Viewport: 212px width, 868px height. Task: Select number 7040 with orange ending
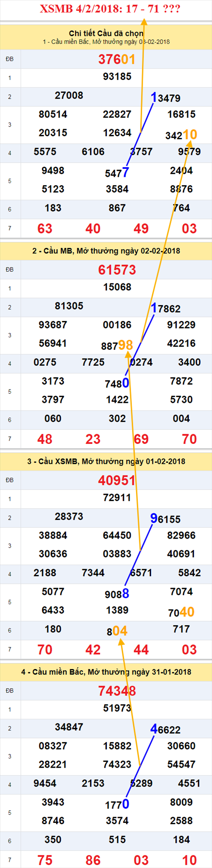coord(181,612)
